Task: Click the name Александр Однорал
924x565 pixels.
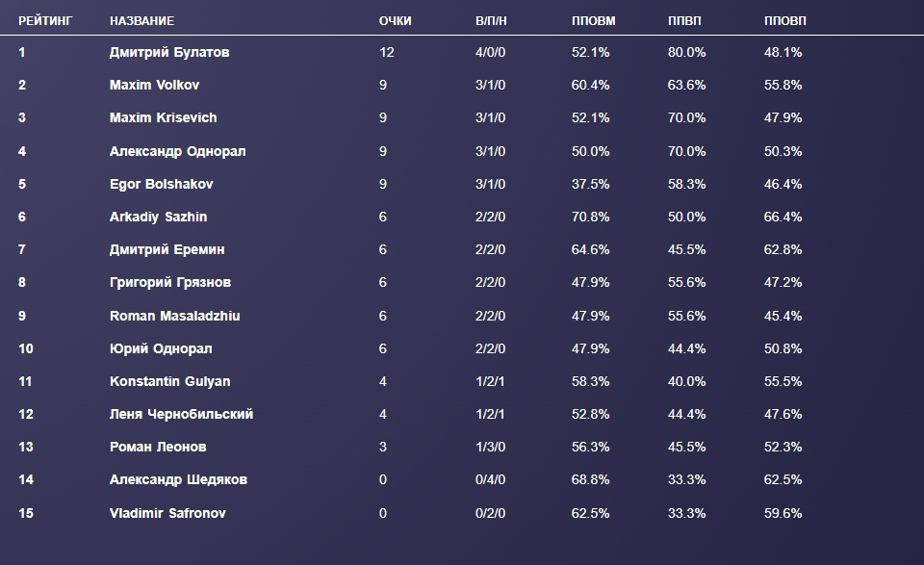Action: coord(178,151)
